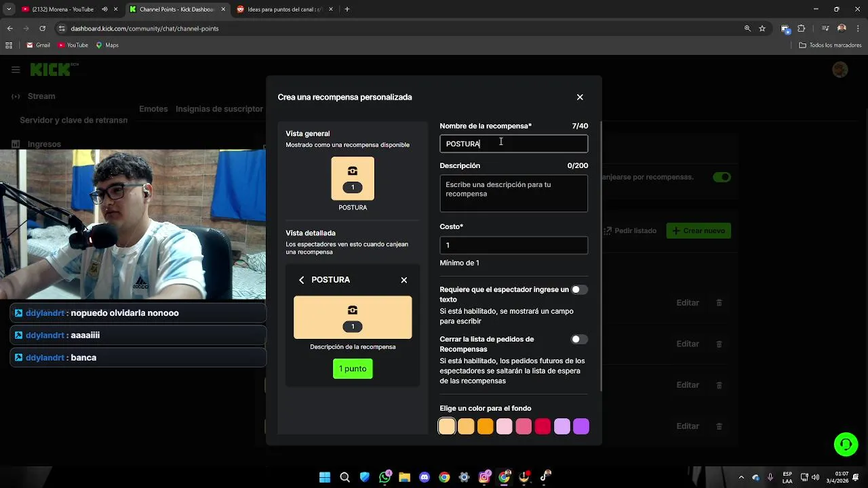Close the POSTURA detailed preview
This screenshot has width=868, height=488.
tap(404, 280)
